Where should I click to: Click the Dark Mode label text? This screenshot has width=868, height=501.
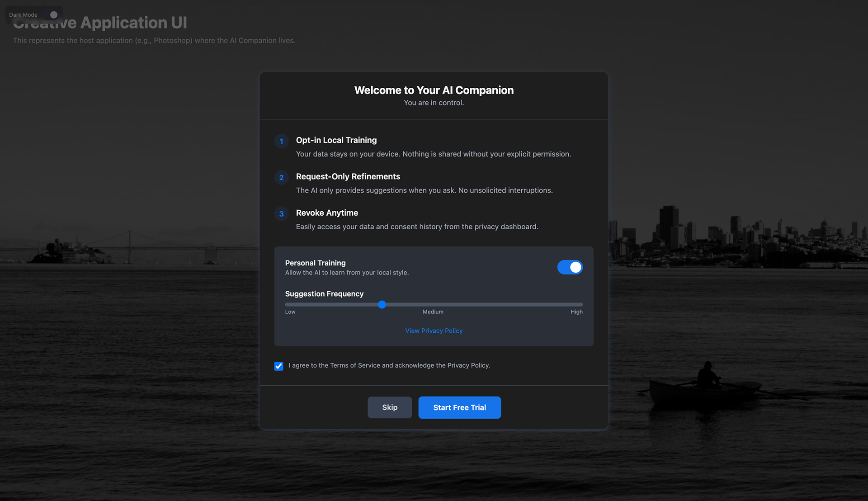(23, 15)
